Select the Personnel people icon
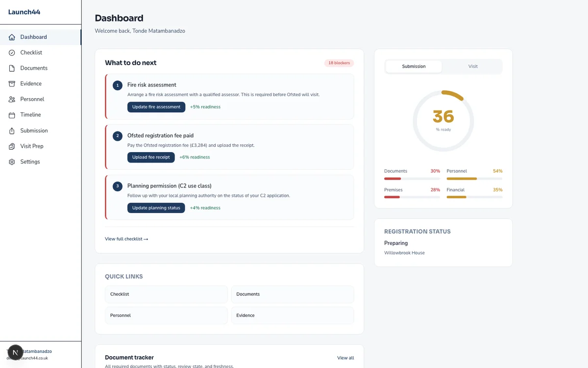This screenshot has height=368, width=588. tap(11, 99)
